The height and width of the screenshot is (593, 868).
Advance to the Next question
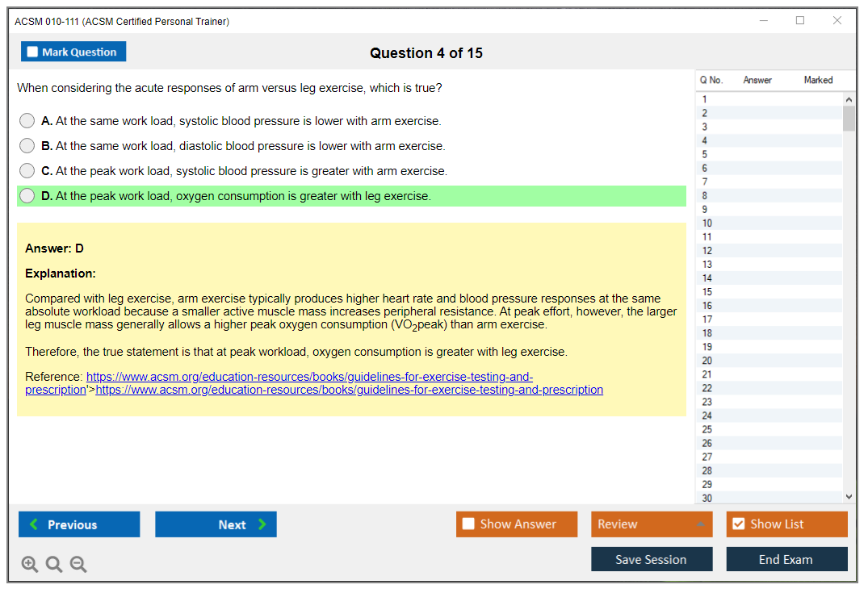(x=216, y=524)
